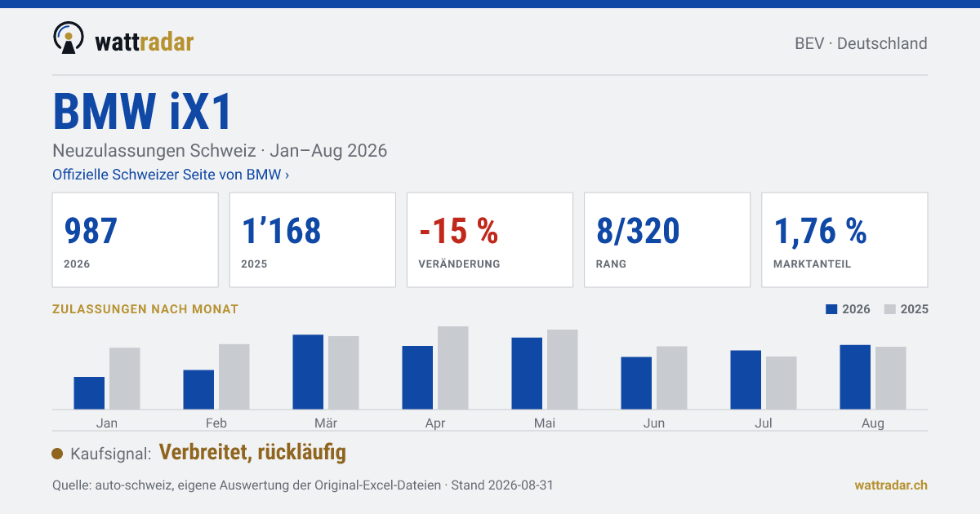Click the blue 2026 bar for Apr
Image resolution: width=980 pixels, height=514 pixels.
pyautogui.click(x=417, y=378)
